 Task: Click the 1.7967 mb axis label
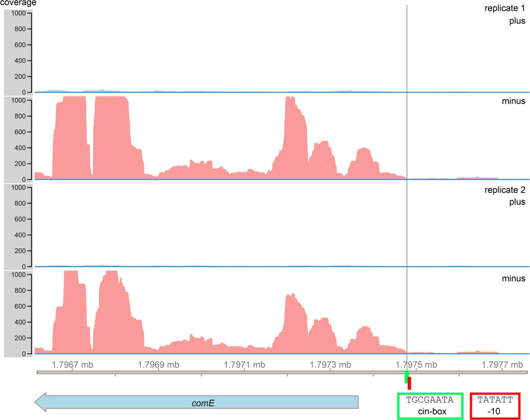72,365
